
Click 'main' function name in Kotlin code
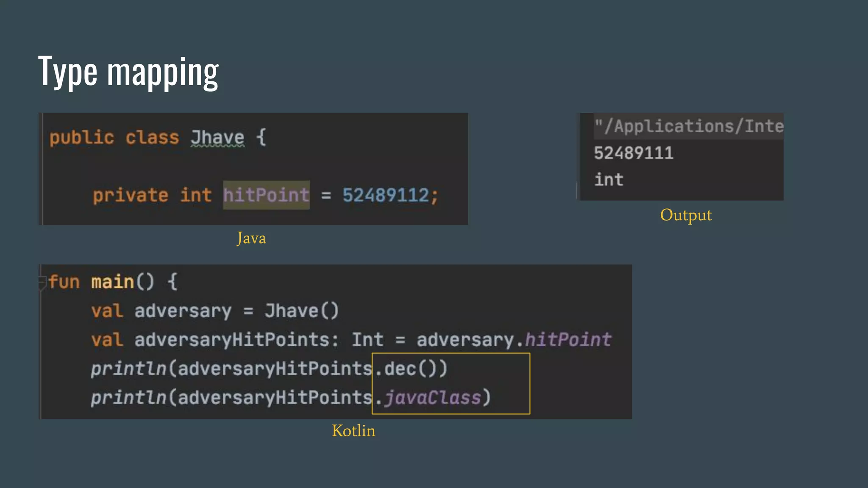[113, 282]
